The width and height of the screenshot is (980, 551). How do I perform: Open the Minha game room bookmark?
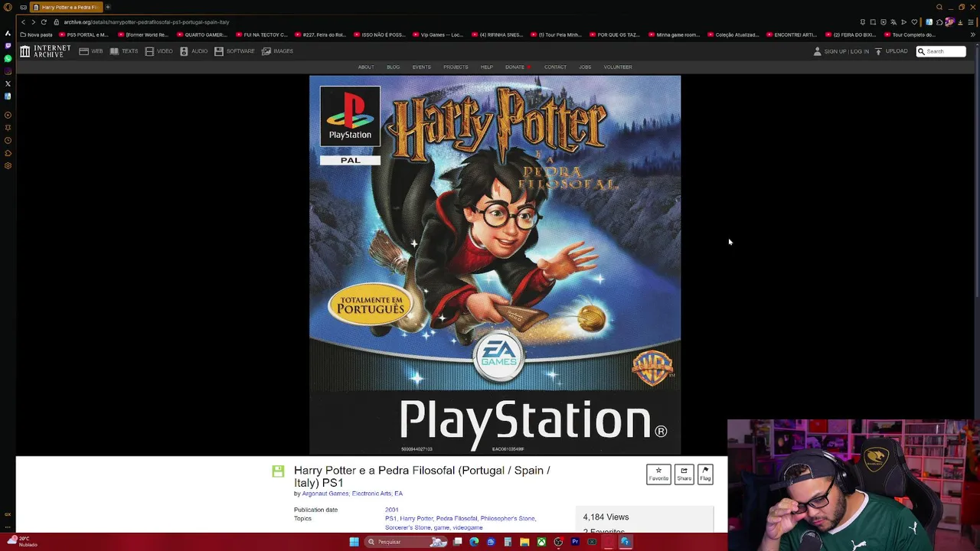[x=675, y=34]
